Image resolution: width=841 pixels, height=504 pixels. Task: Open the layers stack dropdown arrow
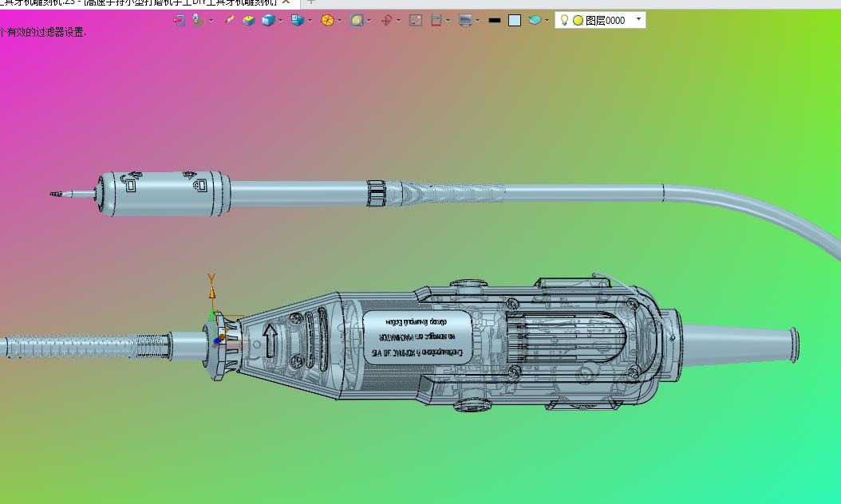[547, 21]
